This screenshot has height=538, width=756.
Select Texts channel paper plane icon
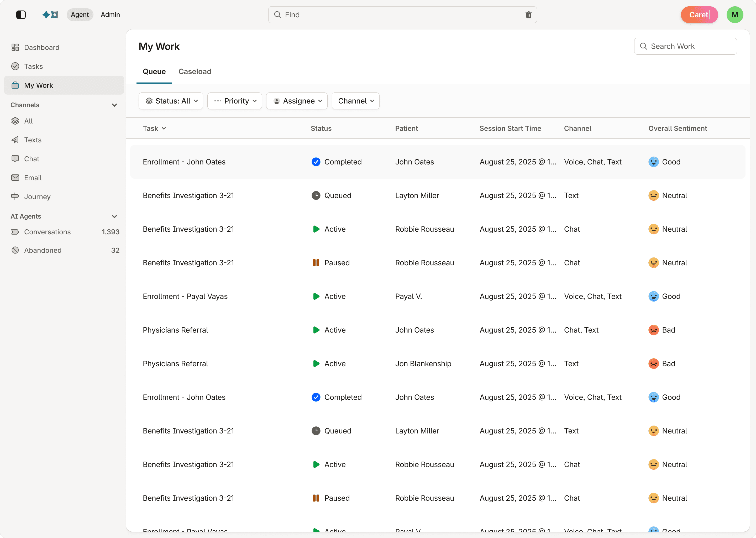(x=15, y=140)
